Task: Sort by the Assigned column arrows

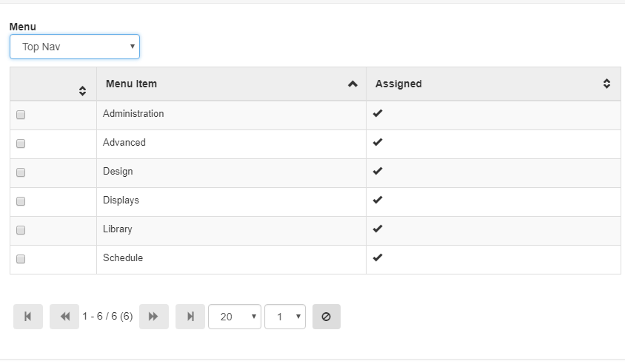Action: tap(606, 84)
